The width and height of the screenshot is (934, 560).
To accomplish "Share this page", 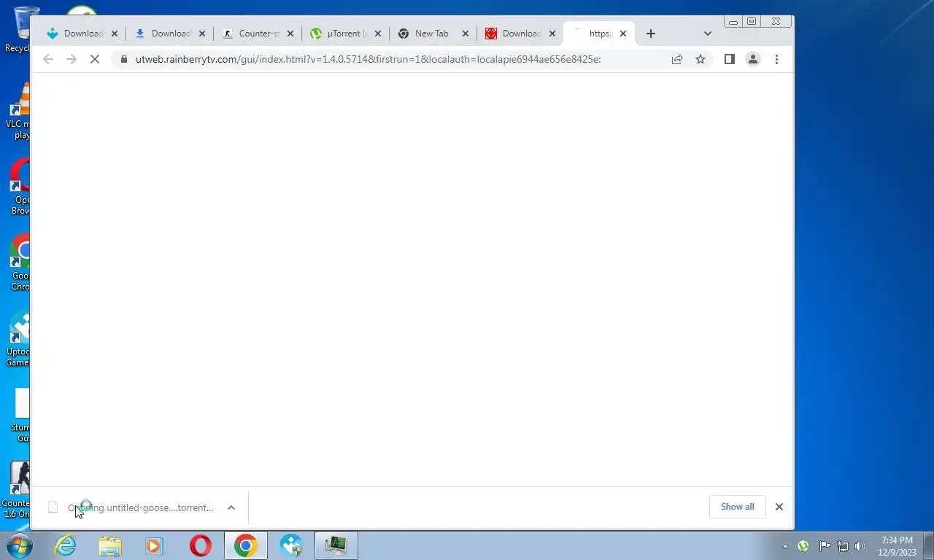I will (x=677, y=59).
